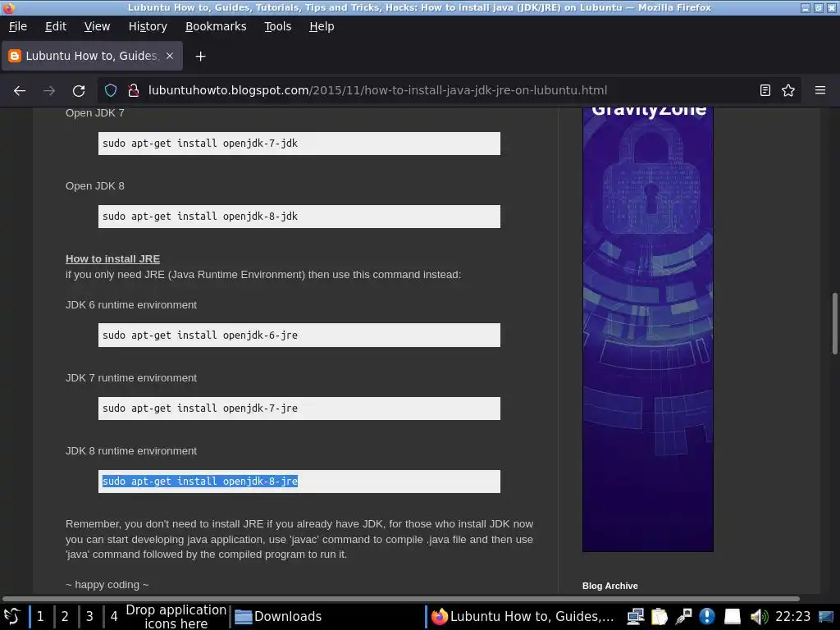Image resolution: width=840 pixels, height=630 pixels.
Task: Open the View menu
Action: click(x=97, y=26)
